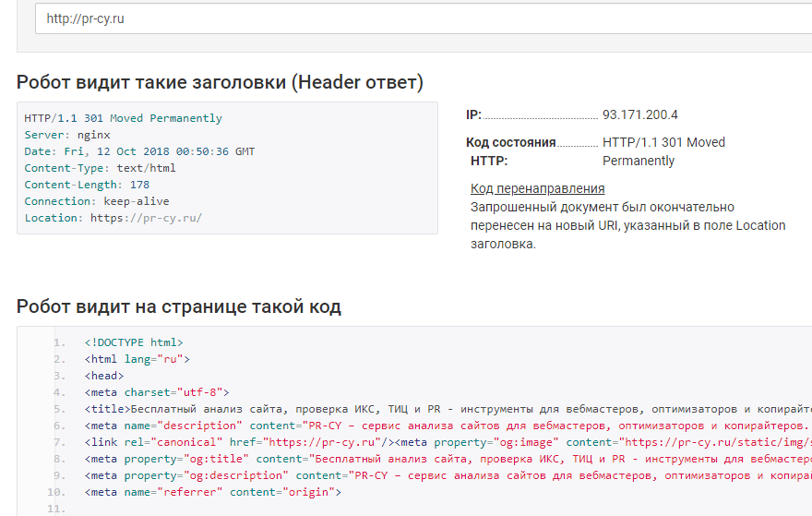Click the 'Робот видит такие заголовки' heading
Viewport: 812px width, 516px height.
coord(220,82)
